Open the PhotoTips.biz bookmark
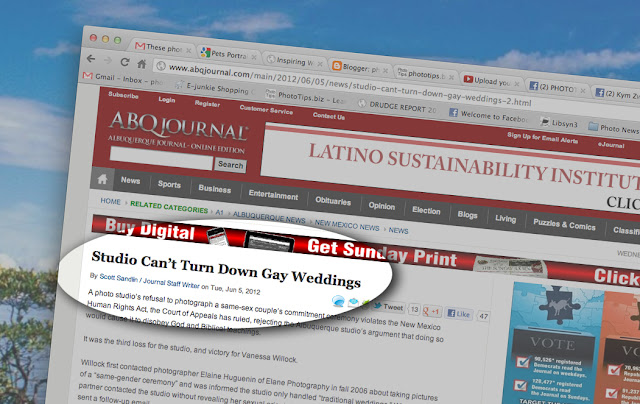640x404 pixels. (x=305, y=97)
